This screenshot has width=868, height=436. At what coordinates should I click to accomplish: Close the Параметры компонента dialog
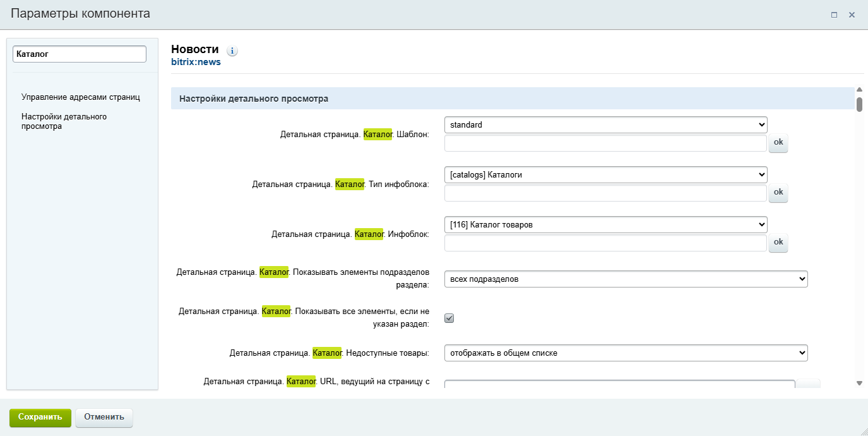tap(852, 15)
